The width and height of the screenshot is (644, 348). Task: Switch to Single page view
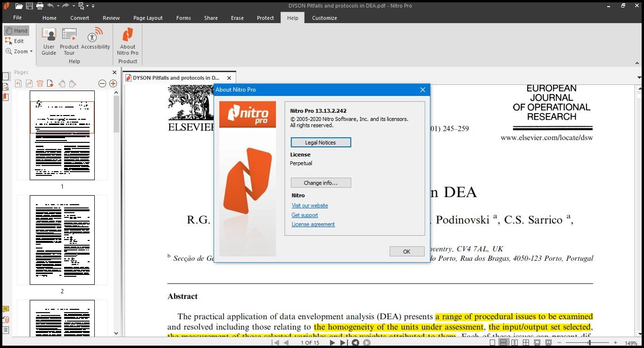(x=492, y=343)
